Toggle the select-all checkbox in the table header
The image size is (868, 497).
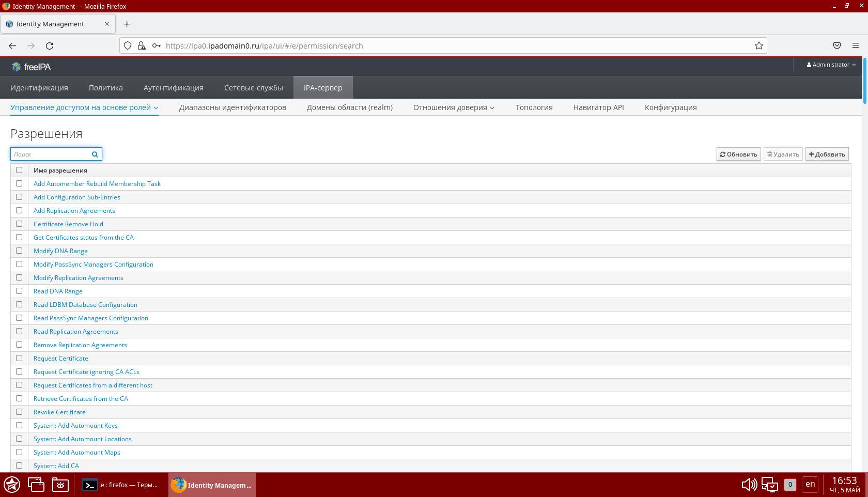point(19,170)
